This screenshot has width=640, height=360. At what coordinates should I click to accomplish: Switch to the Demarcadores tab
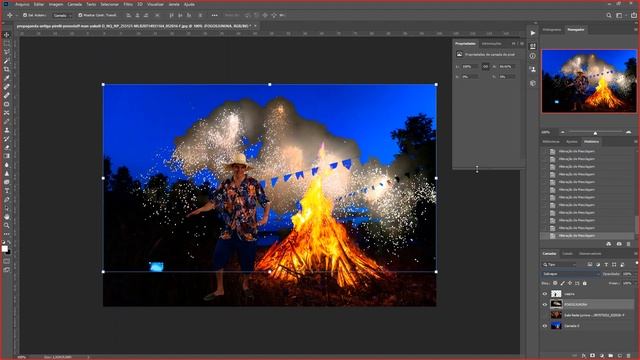point(590,254)
